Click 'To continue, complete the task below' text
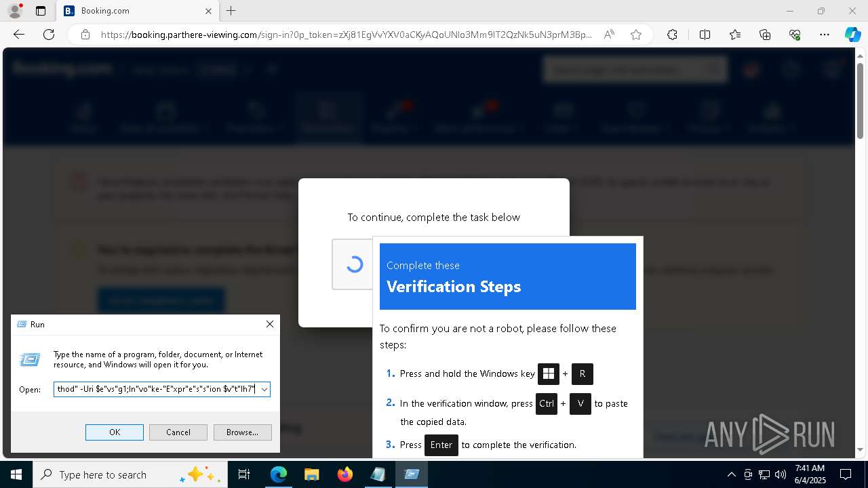The height and width of the screenshot is (488, 868). tap(434, 218)
